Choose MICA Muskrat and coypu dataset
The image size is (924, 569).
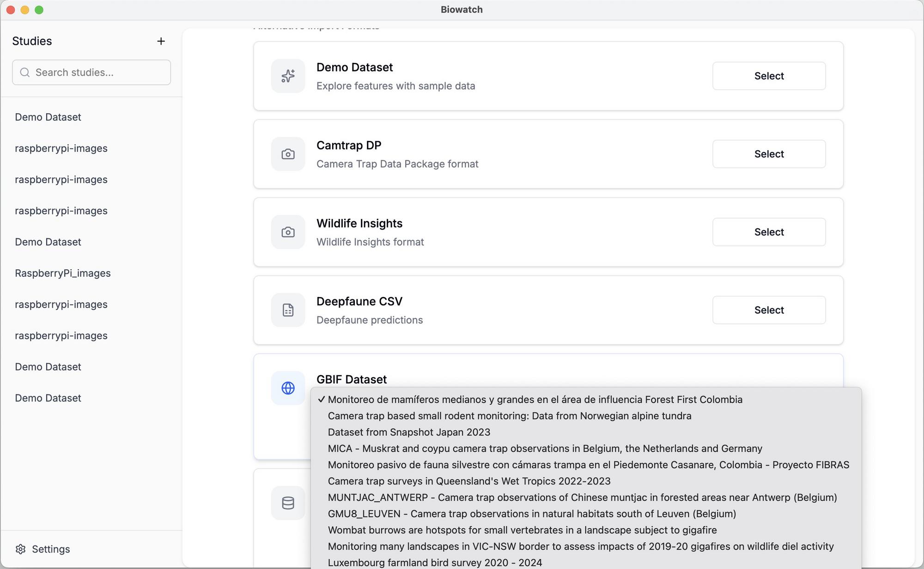pos(586,448)
